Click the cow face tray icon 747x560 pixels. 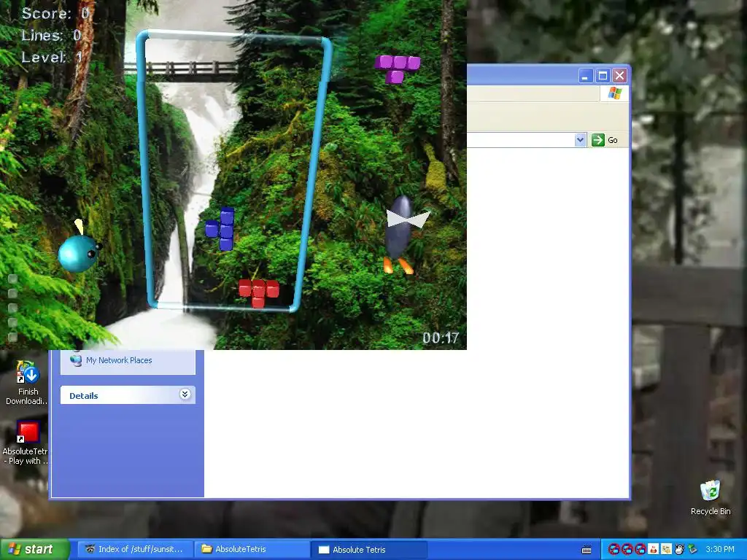click(x=679, y=549)
